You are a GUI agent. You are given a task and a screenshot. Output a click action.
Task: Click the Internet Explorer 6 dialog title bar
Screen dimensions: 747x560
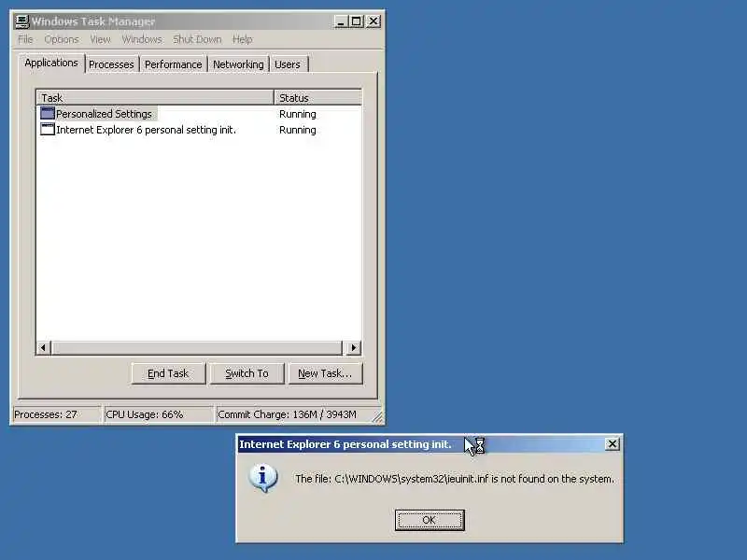pos(422,444)
